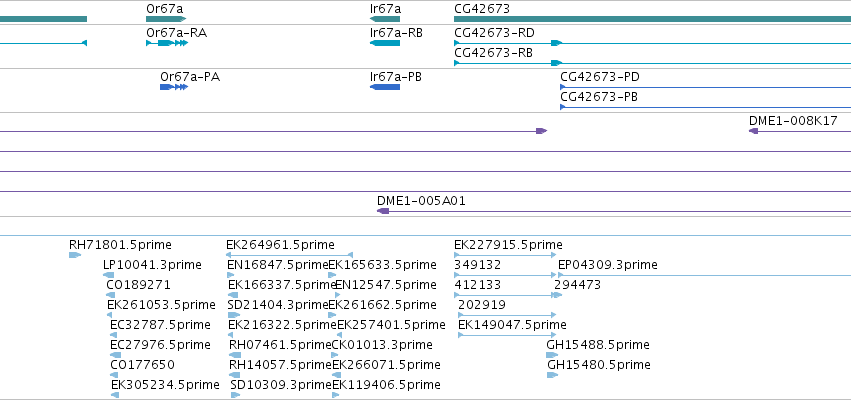Select the DME1-008K17 feature arrow
Viewport: 851px width, 400px height.
(753, 131)
